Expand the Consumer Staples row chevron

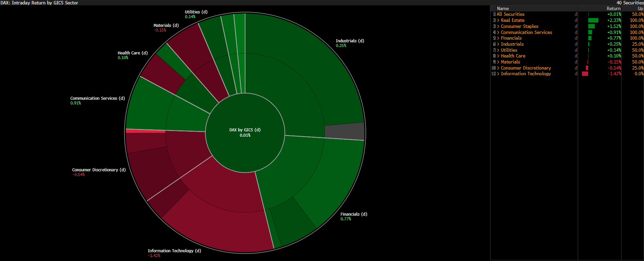(498, 27)
